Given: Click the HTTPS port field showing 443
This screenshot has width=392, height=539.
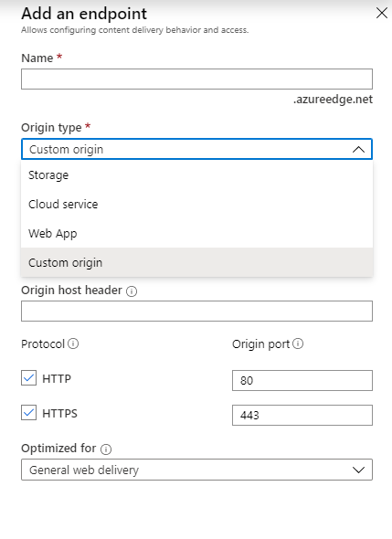Looking at the screenshot, I should [302, 416].
